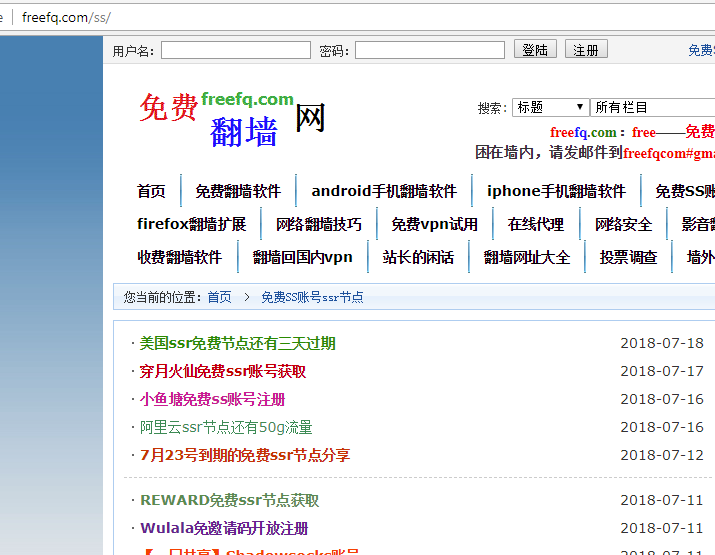Open article 7月23号到期的免费ssr节点分享
Screen dimensions: 715x555
click(x=245, y=455)
